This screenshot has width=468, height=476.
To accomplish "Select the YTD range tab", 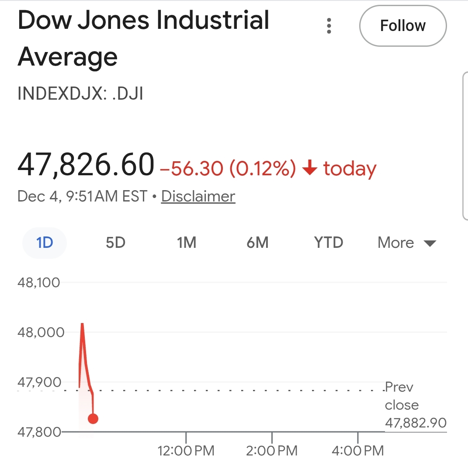I will pyautogui.click(x=329, y=242).
